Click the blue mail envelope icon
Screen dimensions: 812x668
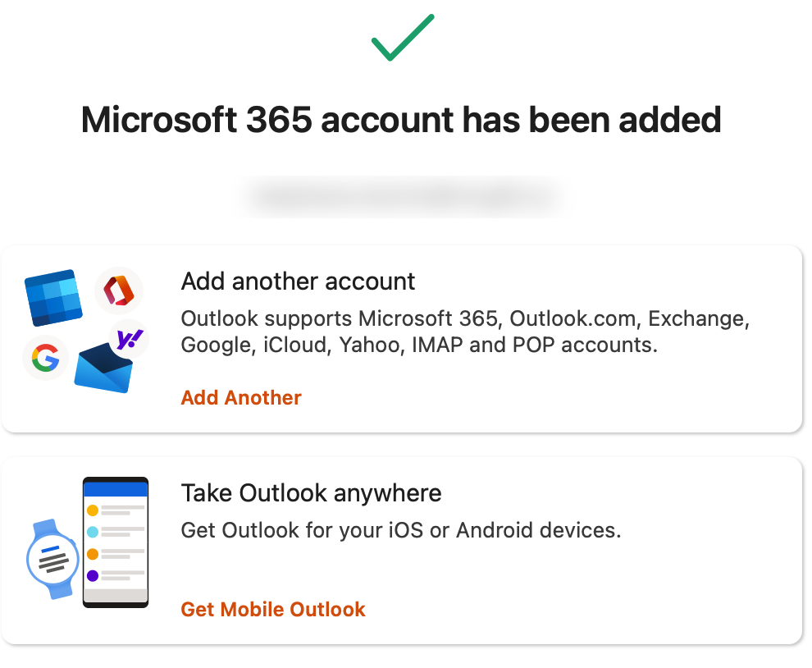pos(103,369)
